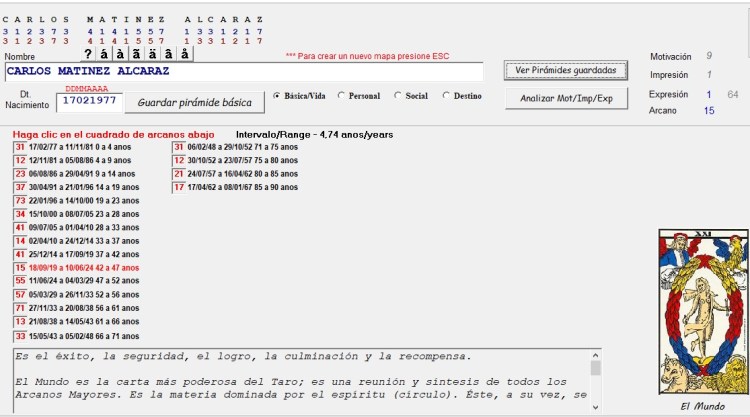The width and height of the screenshot is (750, 417).
Task: Click the Nombre text field
Action: click(243, 72)
